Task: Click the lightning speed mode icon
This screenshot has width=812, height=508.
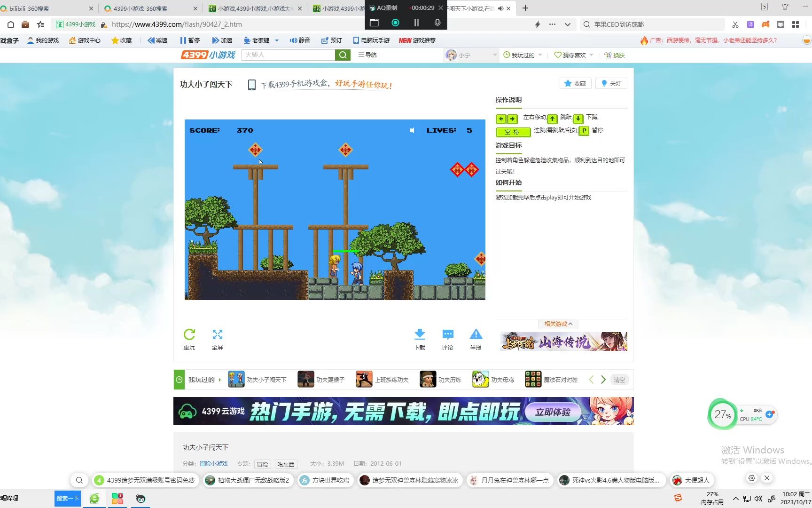Action: [x=538, y=24]
